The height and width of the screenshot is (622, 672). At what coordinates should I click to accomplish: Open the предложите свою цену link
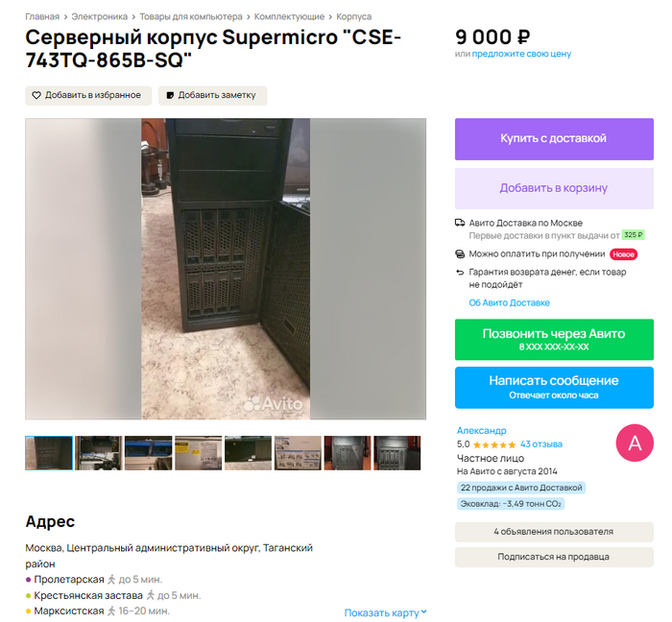point(521,54)
